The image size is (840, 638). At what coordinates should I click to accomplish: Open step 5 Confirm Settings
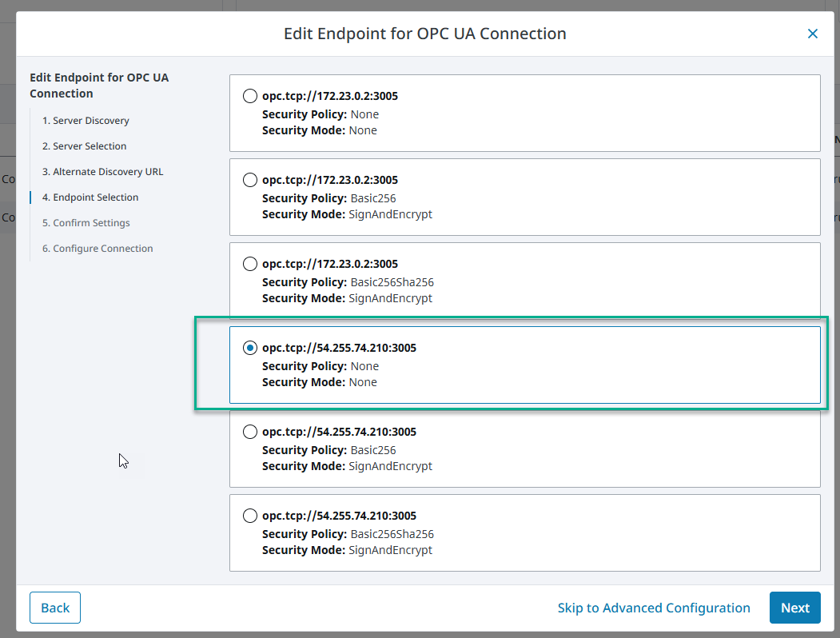86,223
